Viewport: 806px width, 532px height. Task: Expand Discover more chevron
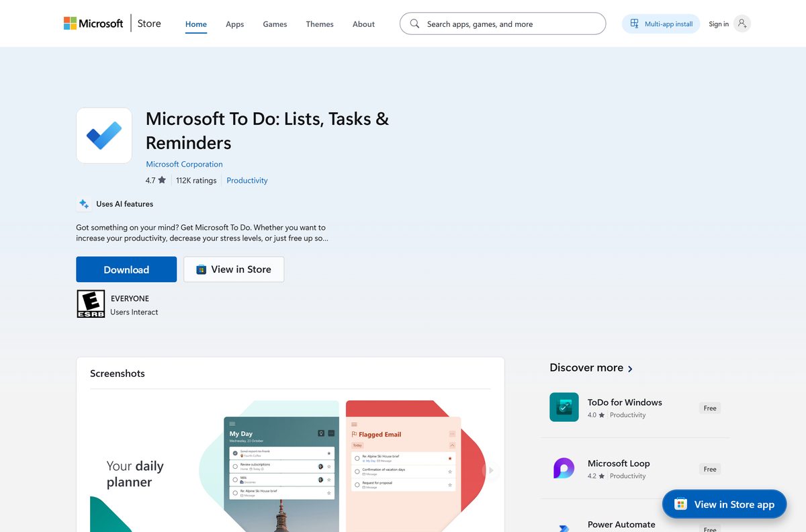630,369
